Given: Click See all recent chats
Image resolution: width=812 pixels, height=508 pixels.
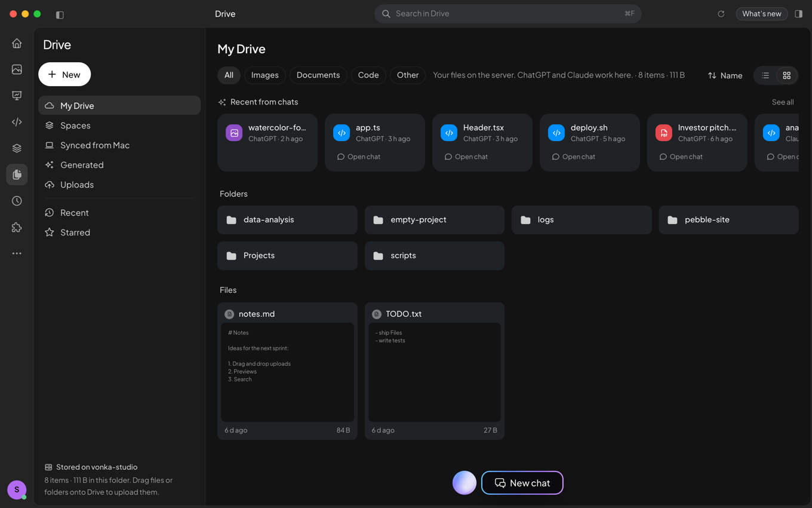Looking at the screenshot, I should click(x=782, y=102).
